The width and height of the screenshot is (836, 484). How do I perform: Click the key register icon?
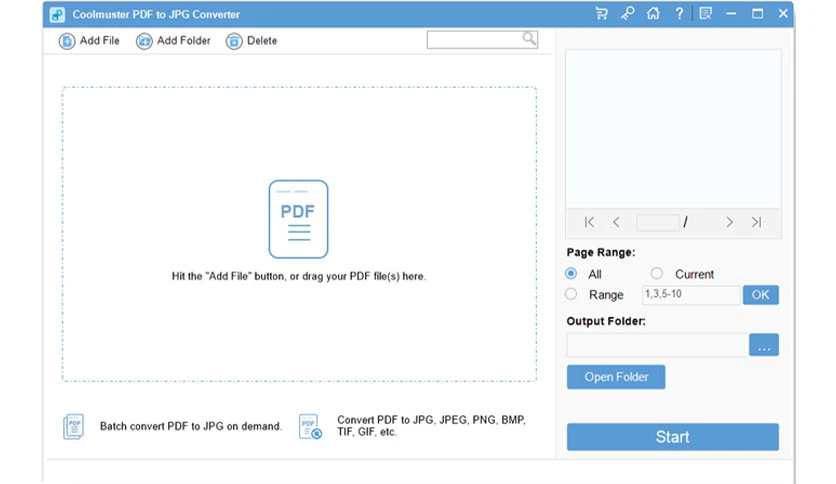coord(628,13)
